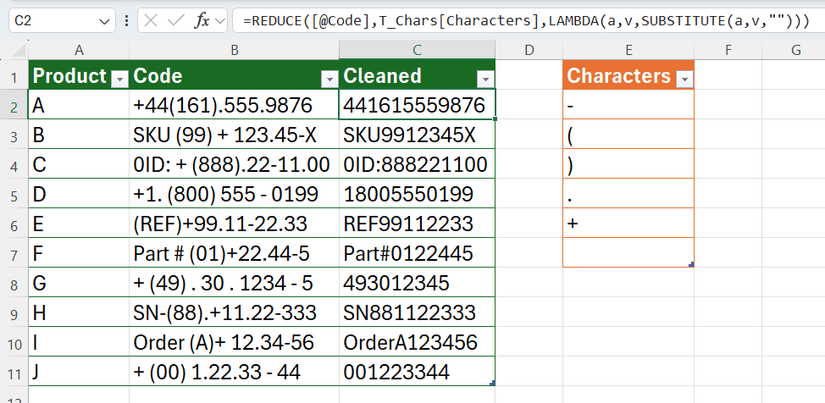Select column D header
This screenshot has width=825, height=403.
pos(529,50)
